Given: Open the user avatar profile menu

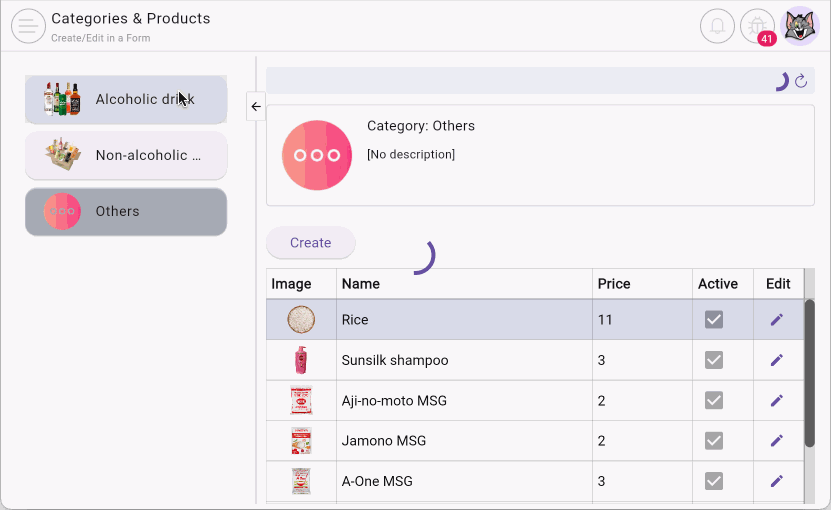Looking at the screenshot, I should click(x=800, y=26).
